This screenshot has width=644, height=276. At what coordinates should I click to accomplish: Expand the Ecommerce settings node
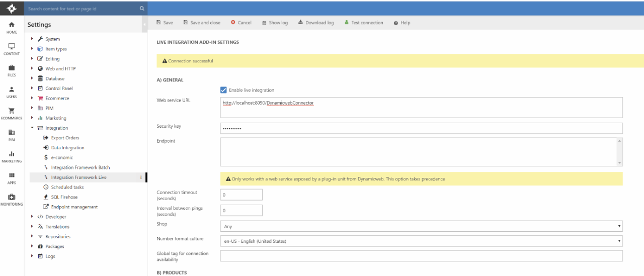(32, 98)
